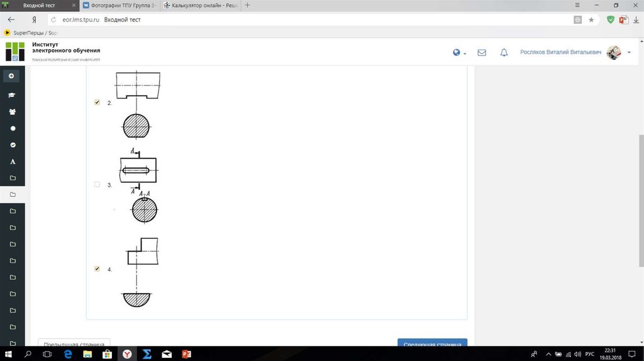The width and height of the screenshot is (644, 361).
Task: Go back to the previous page
Action: coord(11,19)
